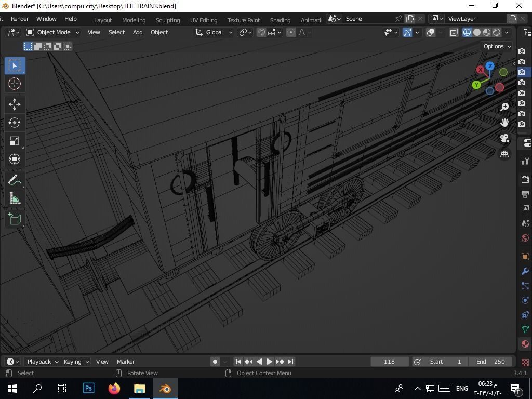Screen dimensions: 532x399
Task: Open the Render properties tab
Action: click(x=525, y=179)
